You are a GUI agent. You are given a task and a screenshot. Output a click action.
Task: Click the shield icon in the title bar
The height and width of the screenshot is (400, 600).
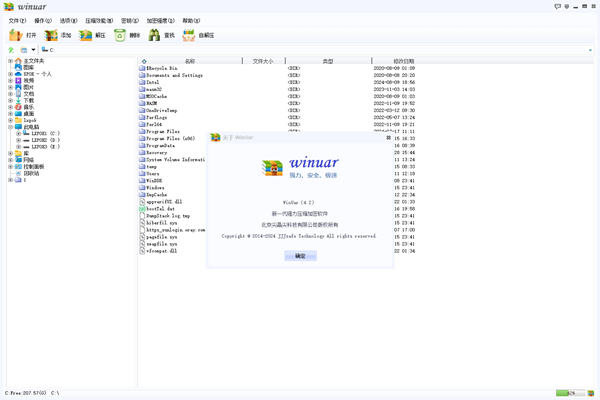tap(567, 7)
